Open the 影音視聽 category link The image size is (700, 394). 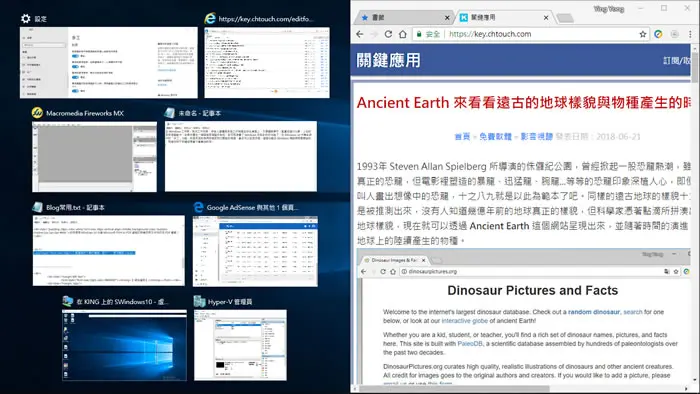pyautogui.click(x=537, y=137)
